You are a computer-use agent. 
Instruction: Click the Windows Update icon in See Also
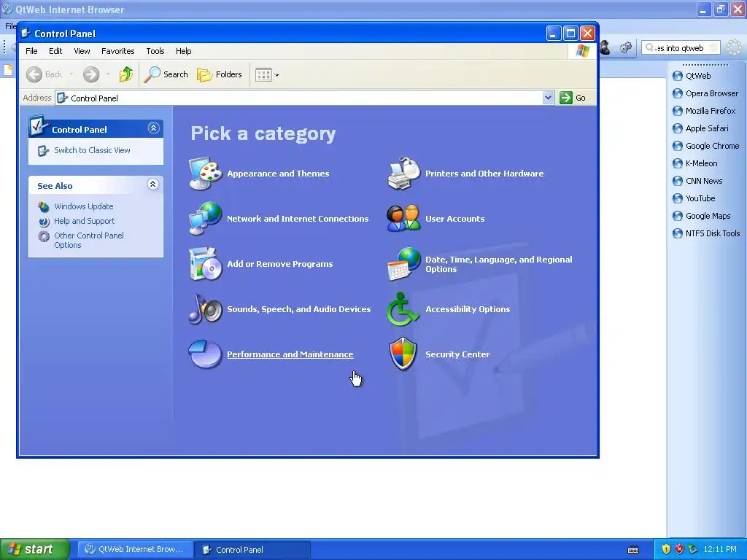click(44, 206)
